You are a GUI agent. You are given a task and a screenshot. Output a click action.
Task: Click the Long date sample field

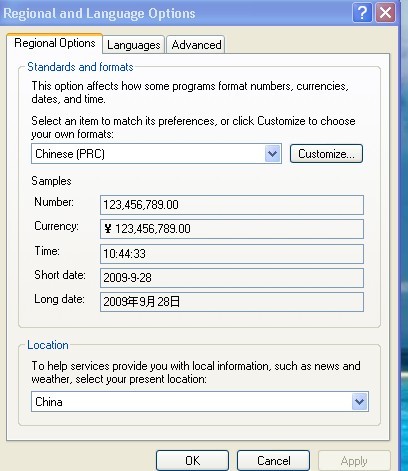point(232,302)
